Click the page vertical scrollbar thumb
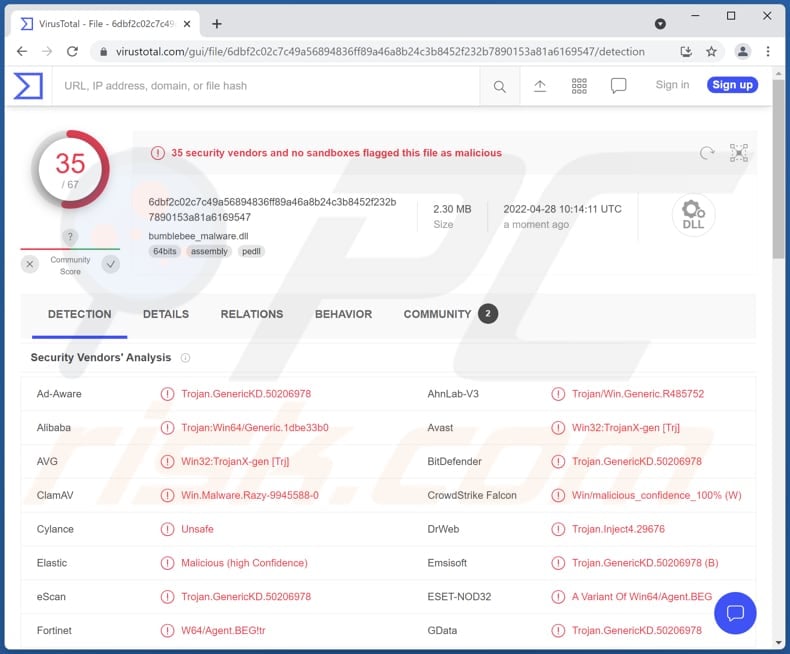Image resolution: width=790 pixels, height=654 pixels. (x=778, y=169)
